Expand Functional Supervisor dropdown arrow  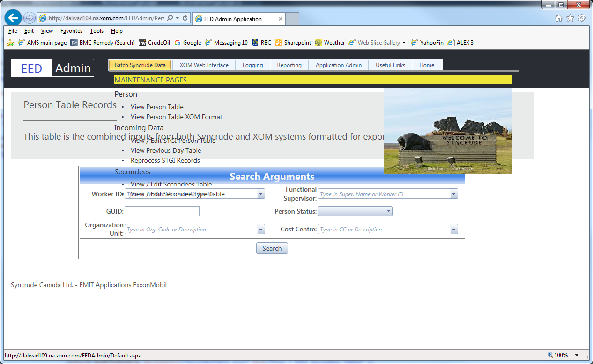[453, 194]
